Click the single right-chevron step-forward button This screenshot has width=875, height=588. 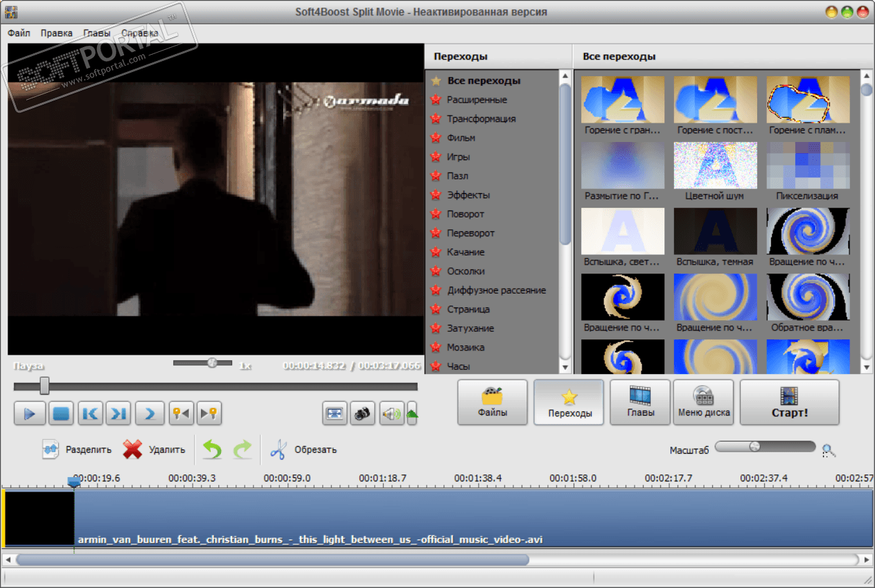pyautogui.click(x=150, y=413)
